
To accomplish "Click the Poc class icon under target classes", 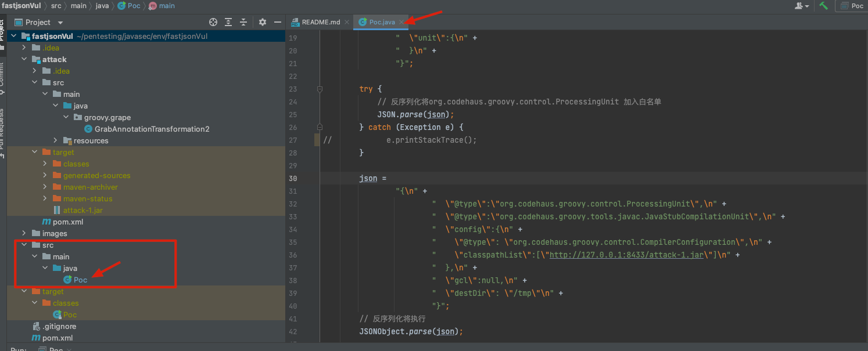I will pyautogui.click(x=57, y=314).
